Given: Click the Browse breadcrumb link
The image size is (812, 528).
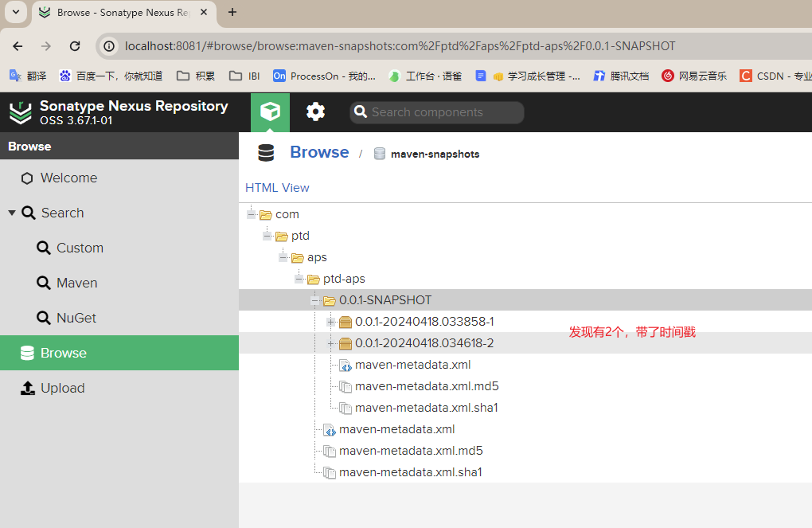Looking at the screenshot, I should click(x=319, y=152).
